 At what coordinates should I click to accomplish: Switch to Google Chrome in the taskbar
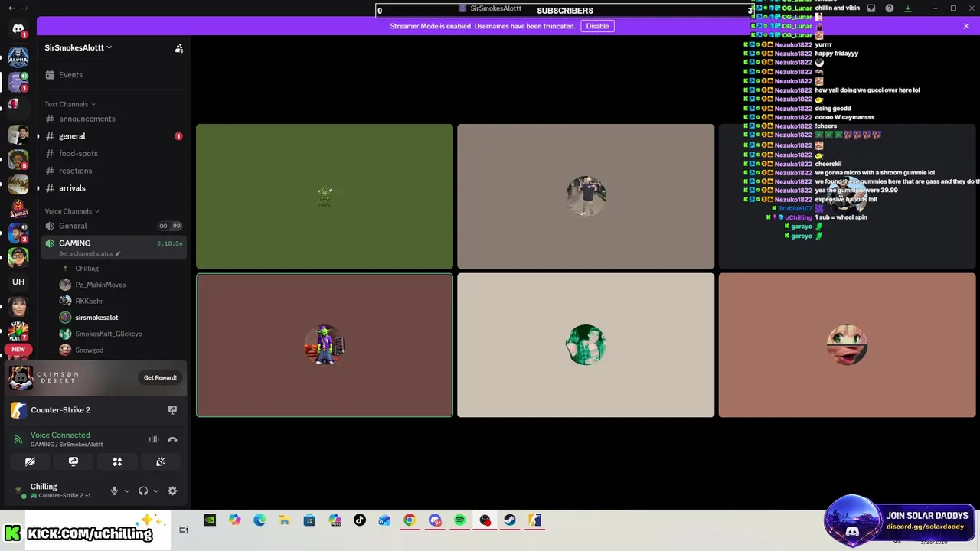410,520
